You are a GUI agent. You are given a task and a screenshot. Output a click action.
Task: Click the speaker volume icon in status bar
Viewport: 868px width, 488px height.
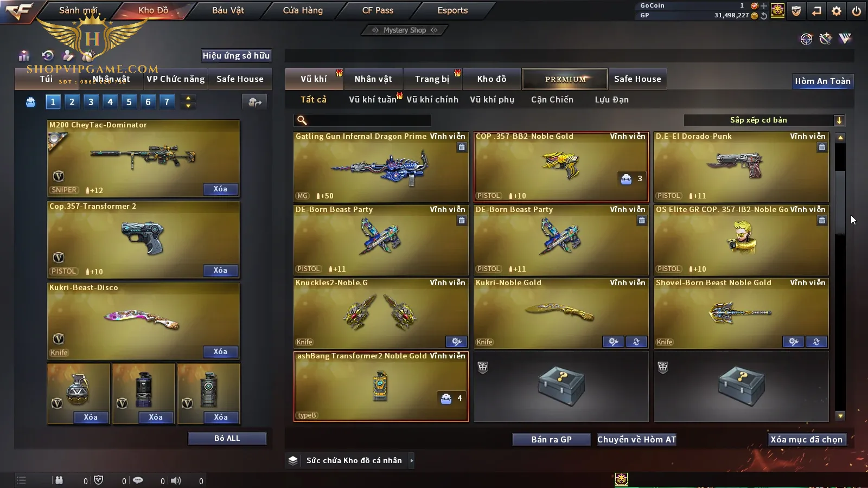[x=176, y=480]
